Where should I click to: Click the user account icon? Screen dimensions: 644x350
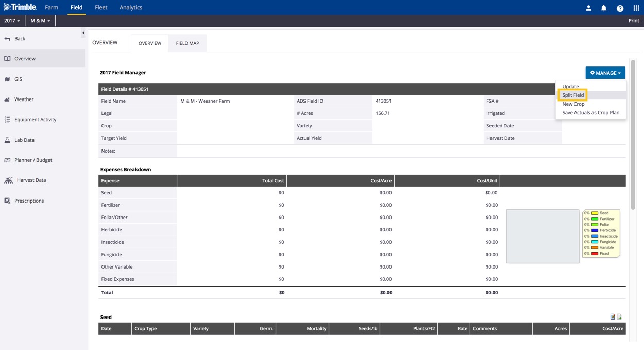click(x=588, y=8)
